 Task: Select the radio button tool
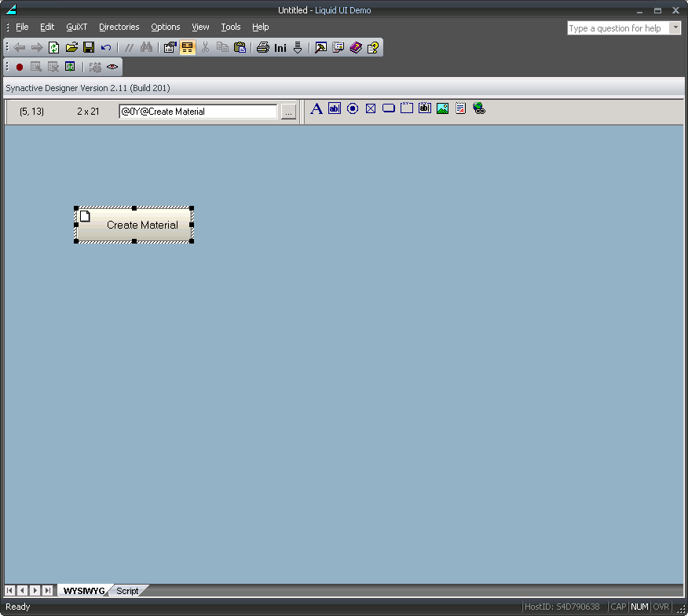[353, 108]
